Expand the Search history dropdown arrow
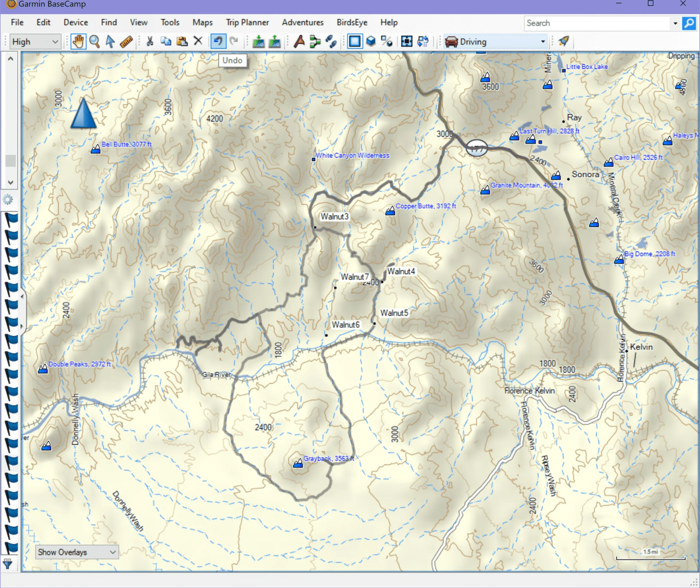The image size is (700, 588). tap(675, 23)
